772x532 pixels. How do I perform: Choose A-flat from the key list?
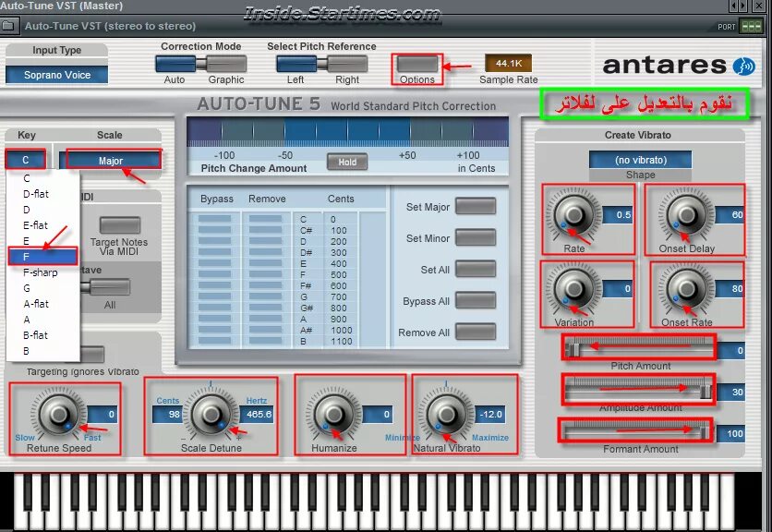point(42,304)
